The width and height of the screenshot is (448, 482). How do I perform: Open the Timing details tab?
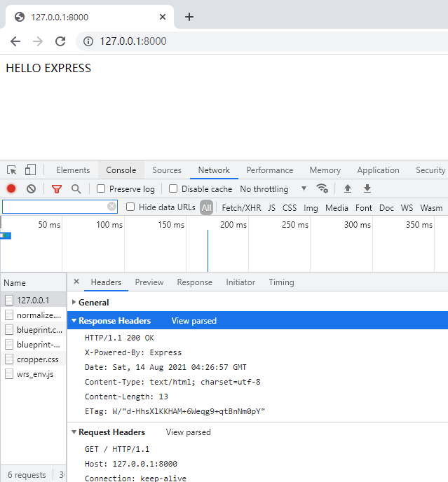tap(281, 282)
